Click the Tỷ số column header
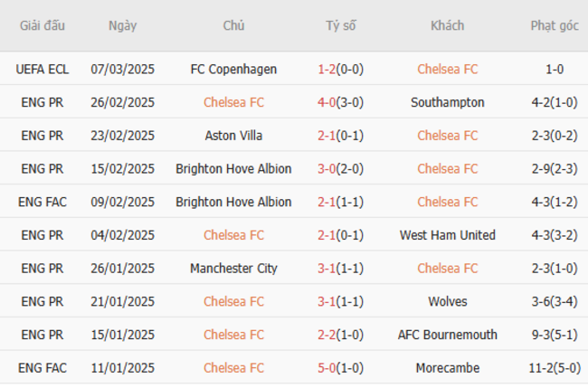Screen dimensions: 588x388 click(340, 25)
